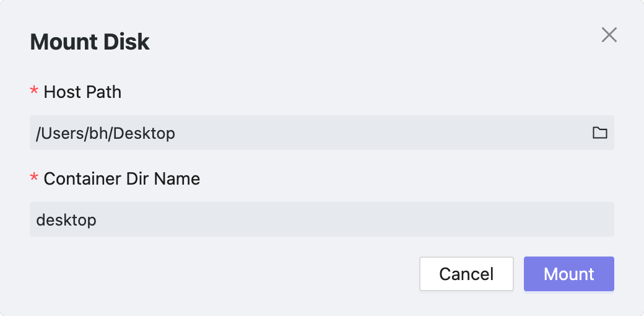Place cursor in the /Users/bh/Desktop text

(106, 133)
